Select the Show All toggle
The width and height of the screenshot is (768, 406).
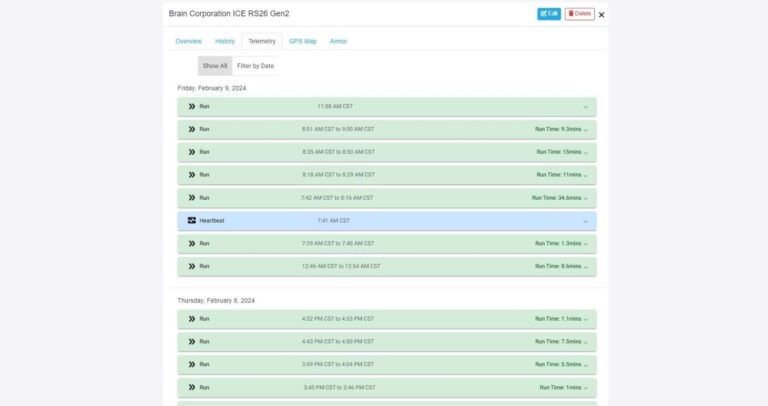215,66
